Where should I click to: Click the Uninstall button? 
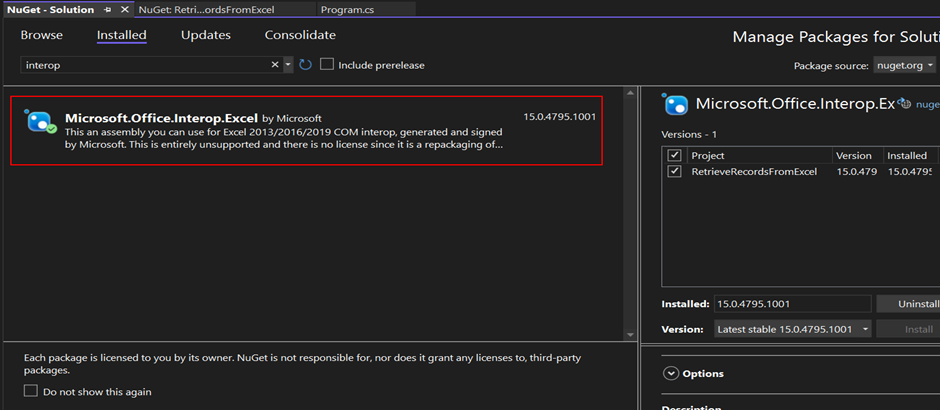click(x=908, y=304)
